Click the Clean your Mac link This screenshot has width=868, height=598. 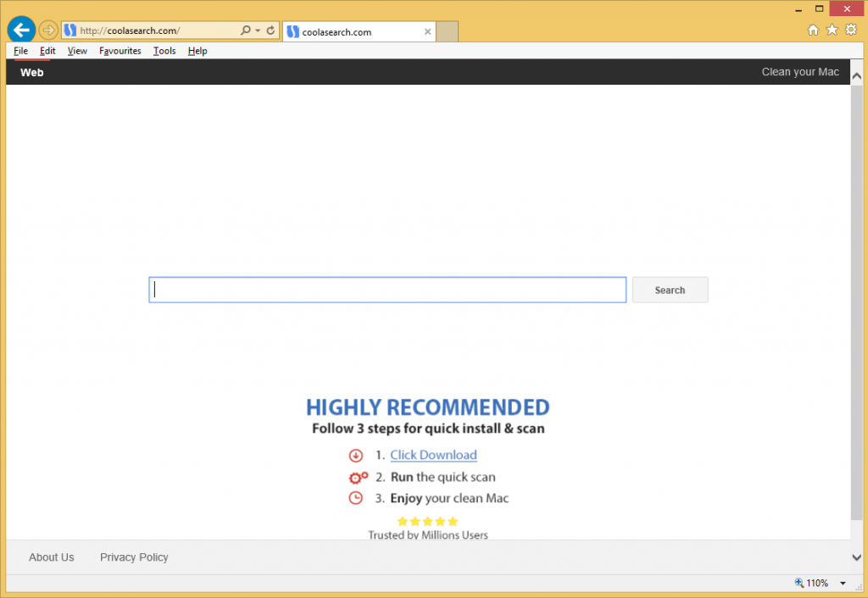[800, 72]
